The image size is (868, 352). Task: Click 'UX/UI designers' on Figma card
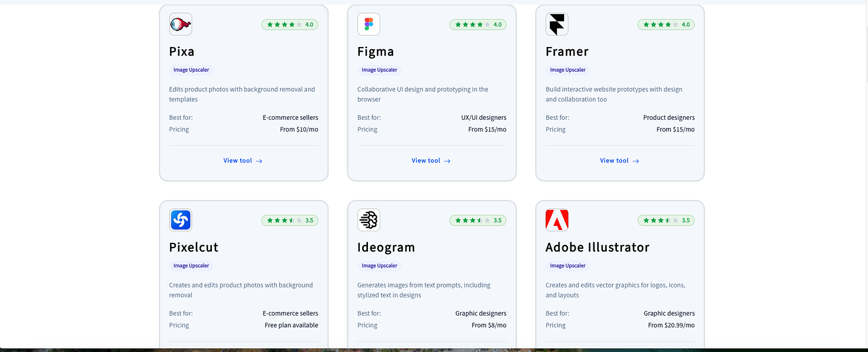484,118
